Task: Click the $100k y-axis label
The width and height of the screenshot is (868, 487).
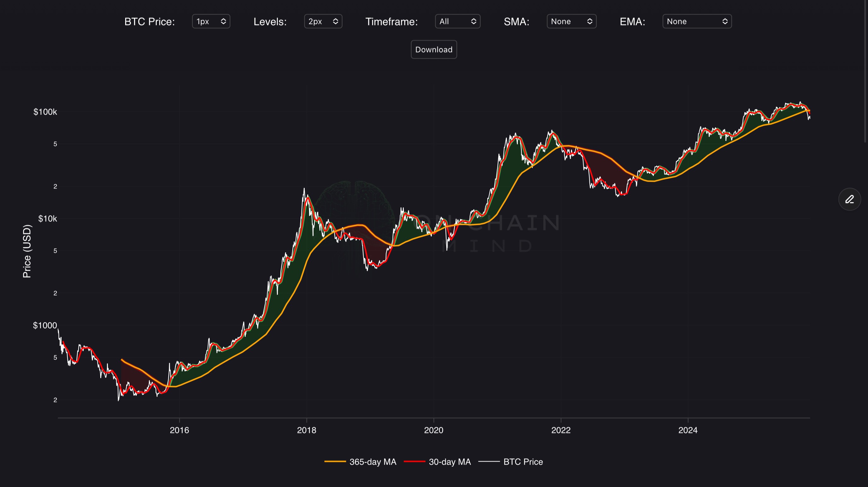Action: 45,112
